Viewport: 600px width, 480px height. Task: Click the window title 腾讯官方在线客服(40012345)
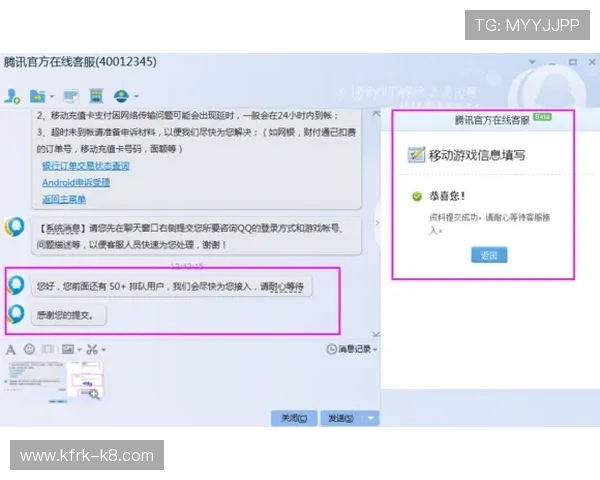pos(80,62)
